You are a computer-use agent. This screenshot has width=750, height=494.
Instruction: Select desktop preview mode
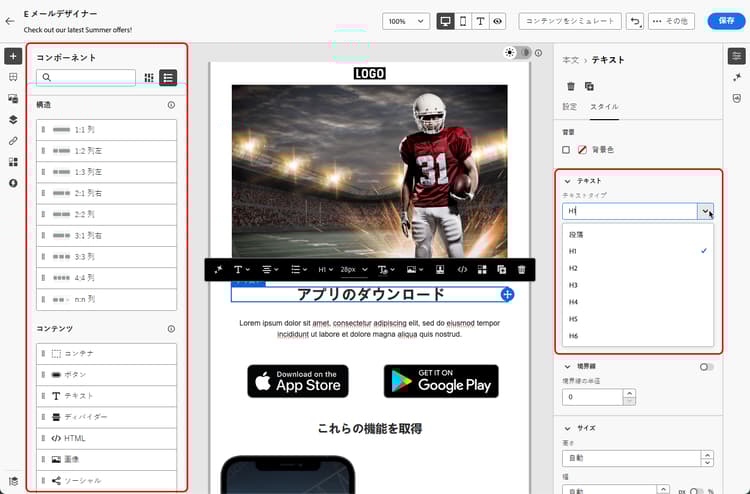[445, 21]
